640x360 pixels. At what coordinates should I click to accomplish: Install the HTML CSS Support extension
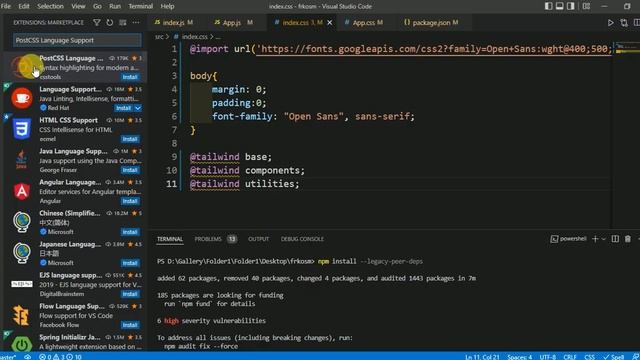pos(130,139)
